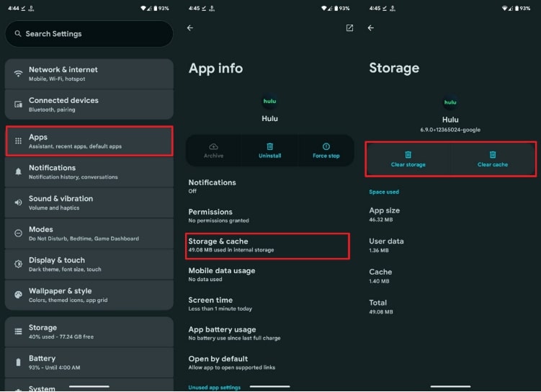Open Battery entry showing 93%
Viewport: 541px width, 392px height.
[89, 362]
